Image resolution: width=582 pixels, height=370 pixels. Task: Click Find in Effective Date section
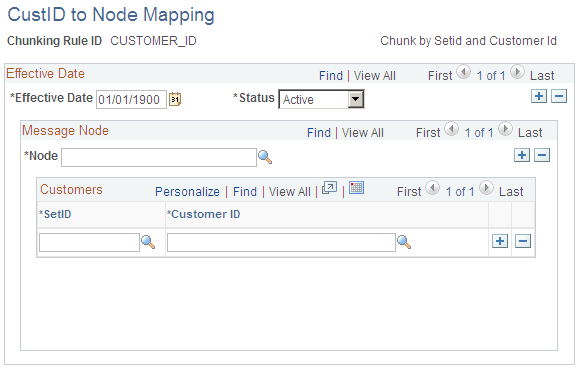coord(331,76)
